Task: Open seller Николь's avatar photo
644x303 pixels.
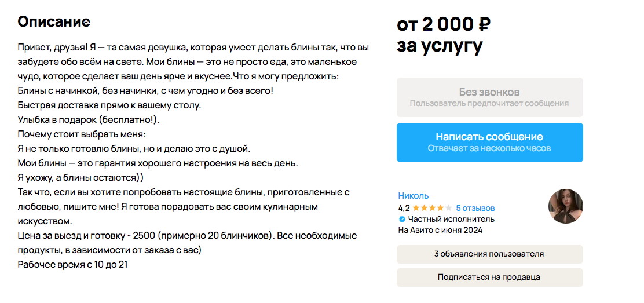Action: click(565, 206)
